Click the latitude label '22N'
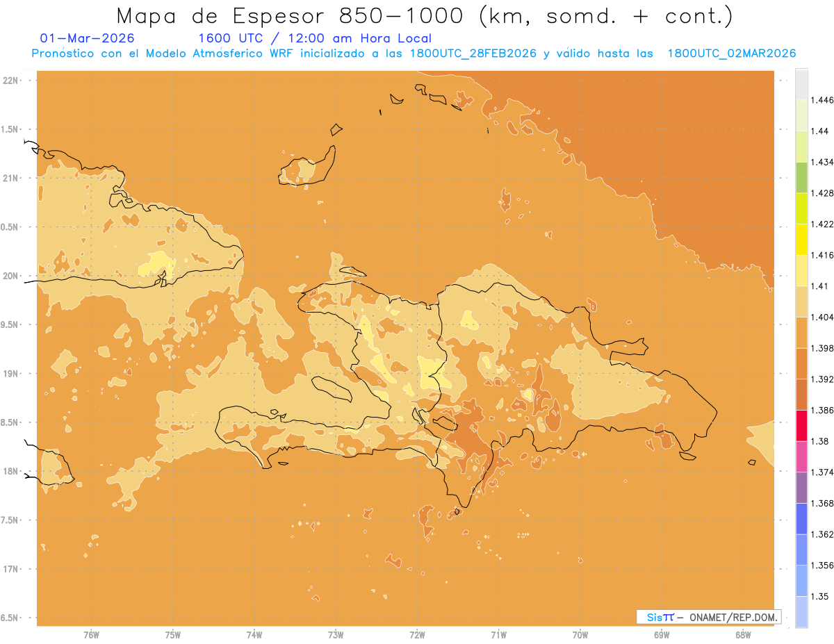The height and width of the screenshot is (644, 834). coord(10,81)
